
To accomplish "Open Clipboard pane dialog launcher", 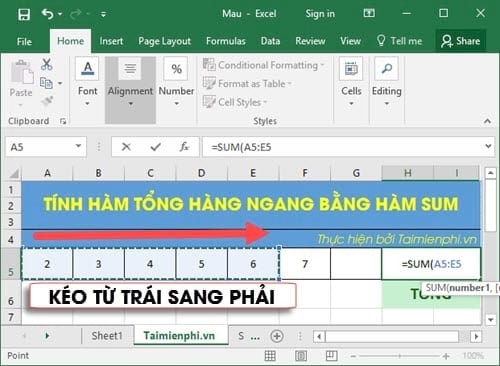I will pyautogui.click(x=63, y=121).
